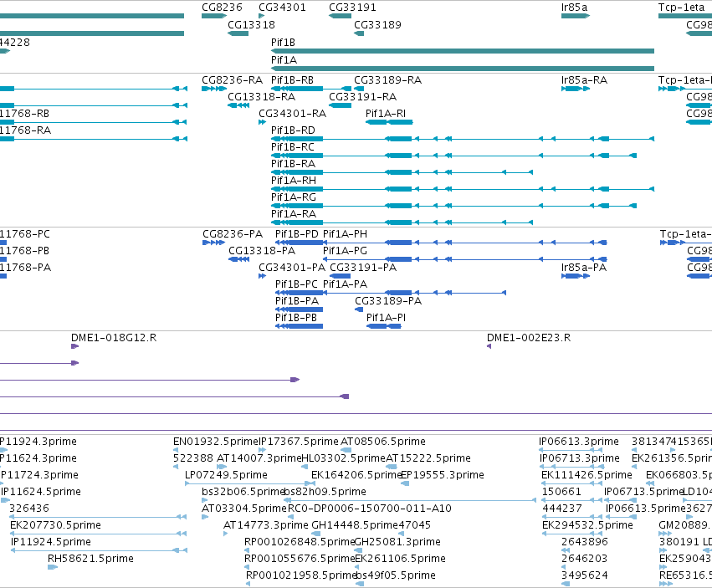The height and width of the screenshot is (588, 712).
Task: Click protein label Pif1A-PG
Action: click(x=345, y=251)
